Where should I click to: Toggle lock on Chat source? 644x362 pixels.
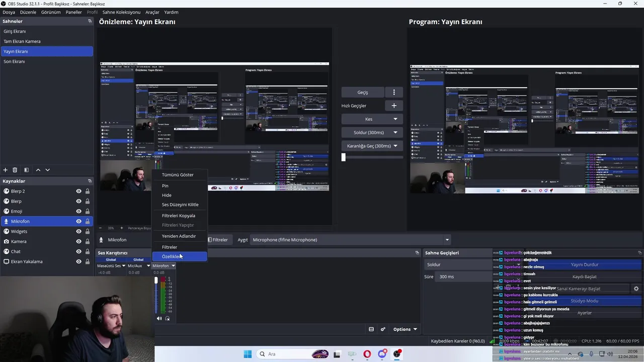click(x=88, y=251)
